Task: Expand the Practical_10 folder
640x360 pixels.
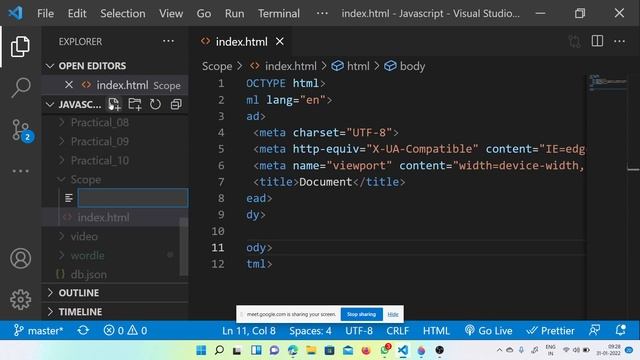Action: (x=100, y=160)
